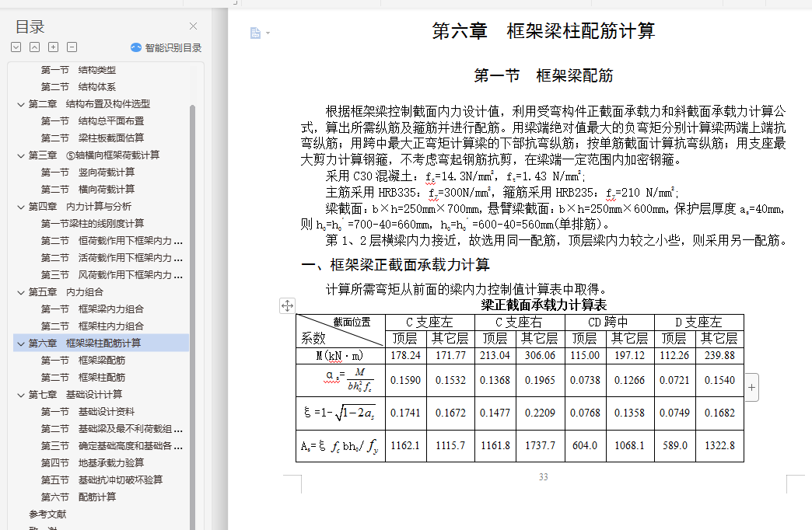Close the 目录 navigation panel
Image resolution: width=812 pixels, height=530 pixels.
point(193,26)
